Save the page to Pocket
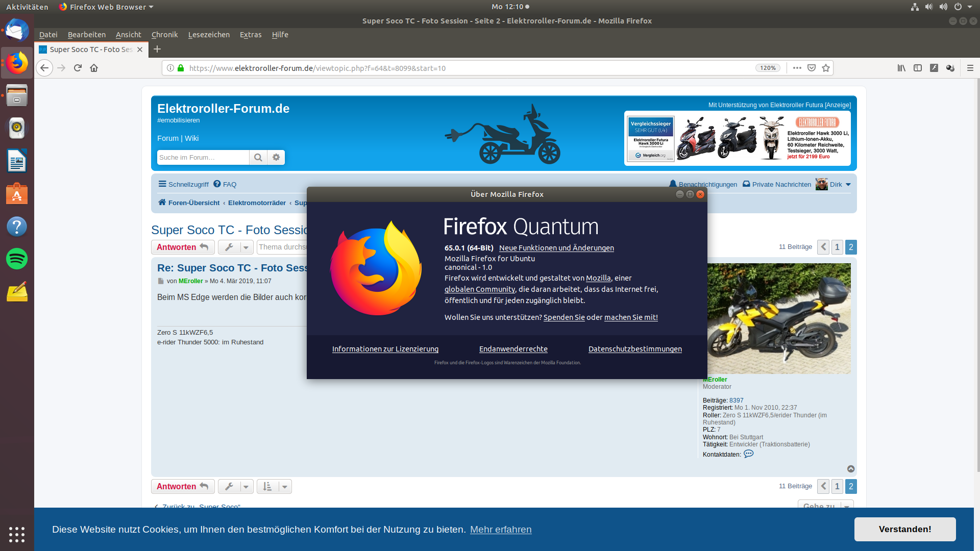Image resolution: width=980 pixels, height=551 pixels. [812, 68]
